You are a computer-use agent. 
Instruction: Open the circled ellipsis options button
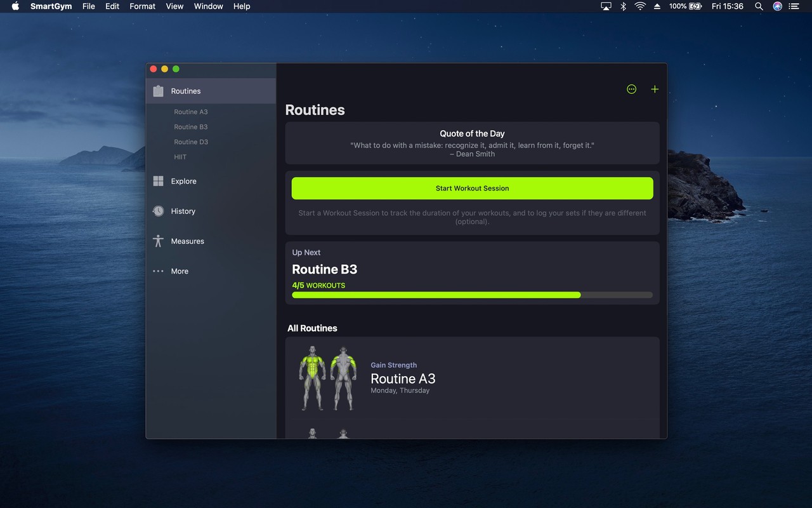tap(631, 89)
